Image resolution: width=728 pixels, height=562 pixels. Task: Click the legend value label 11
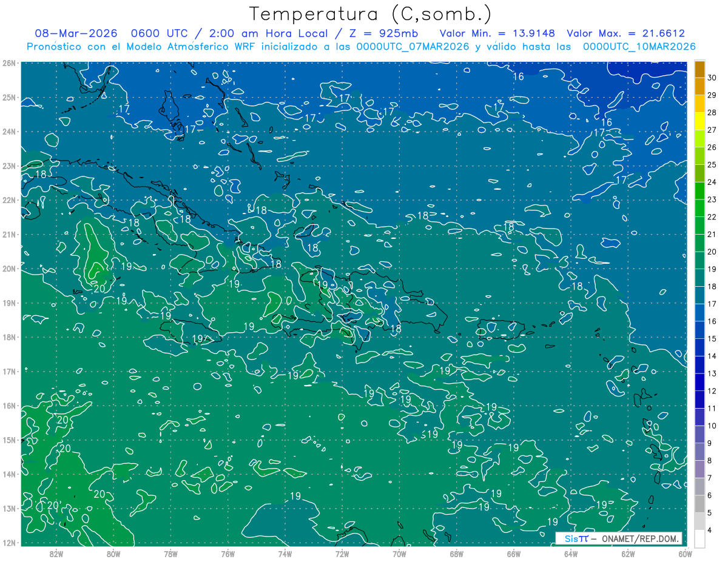pos(712,407)
